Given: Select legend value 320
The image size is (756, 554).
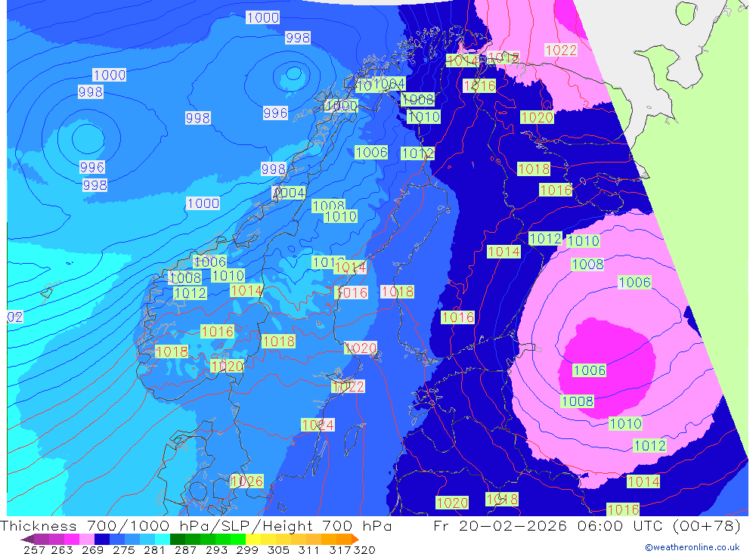Looking at the screenshot, I should pyautogui.click(x=364, y=550).
